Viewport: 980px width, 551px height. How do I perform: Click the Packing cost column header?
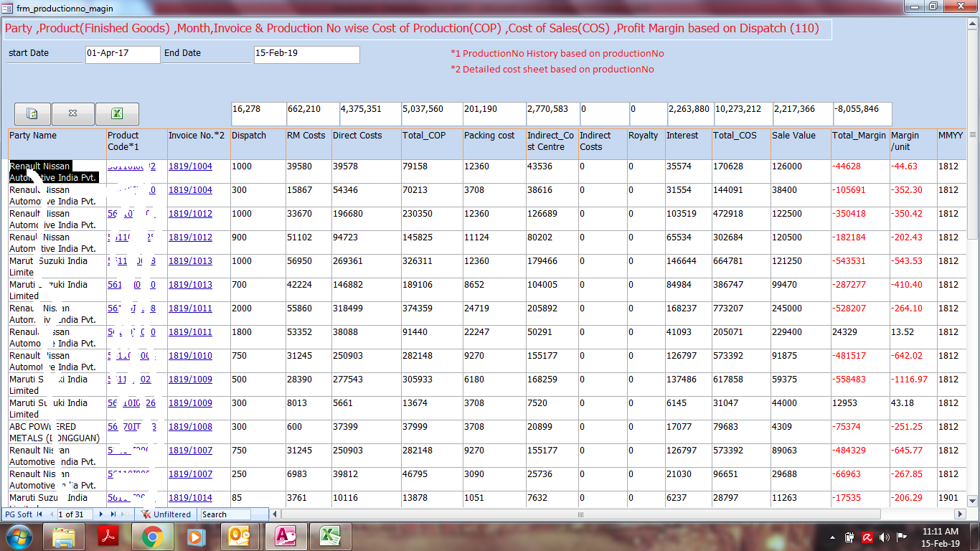pos(494,143)
